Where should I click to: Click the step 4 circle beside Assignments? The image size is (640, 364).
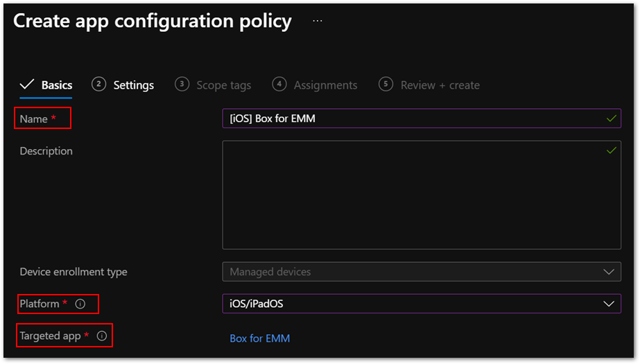click(x=279, y=84)
